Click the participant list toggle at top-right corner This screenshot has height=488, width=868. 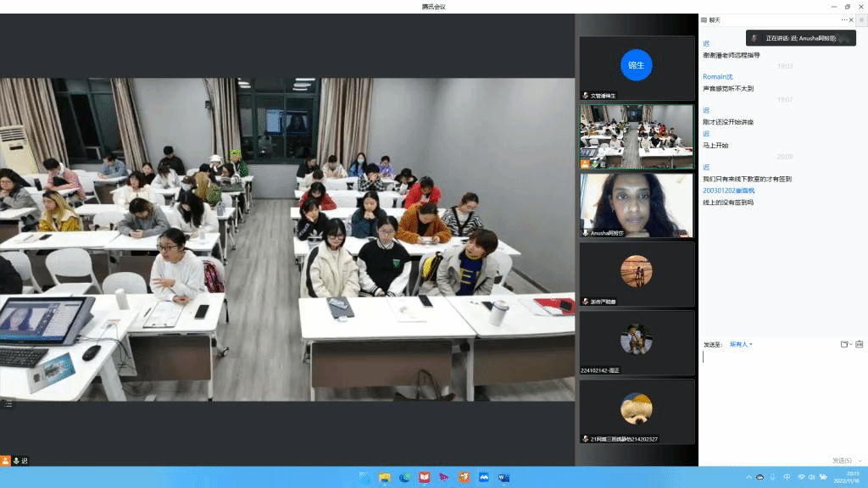click(861, 19)
